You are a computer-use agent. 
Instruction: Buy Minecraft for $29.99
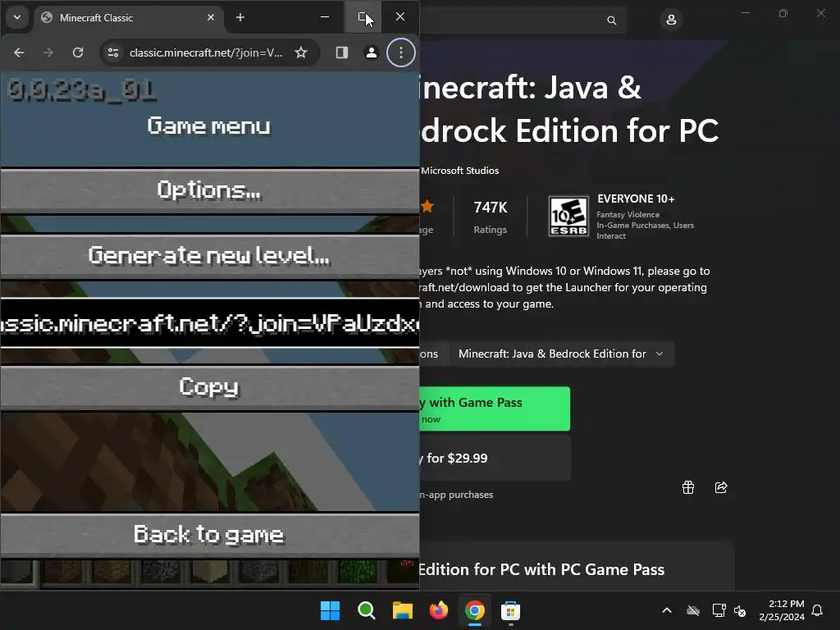pos(495,458)
